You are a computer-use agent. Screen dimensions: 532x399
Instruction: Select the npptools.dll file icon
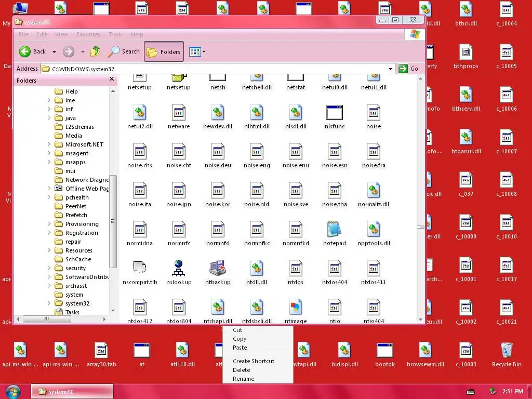click(373, 229)
